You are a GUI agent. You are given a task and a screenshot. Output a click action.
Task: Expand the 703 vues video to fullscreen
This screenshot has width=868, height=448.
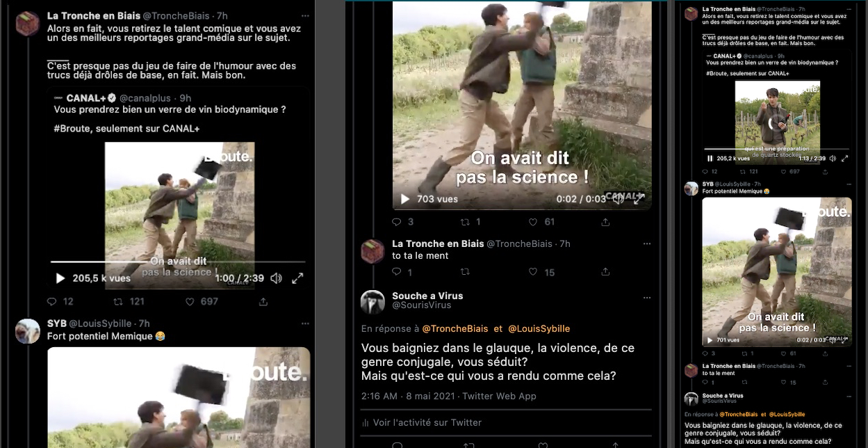[639, 199]
